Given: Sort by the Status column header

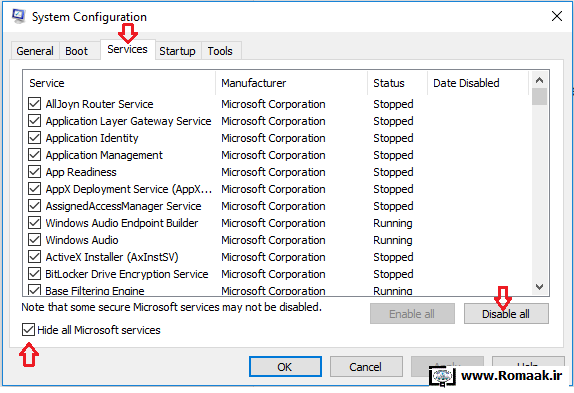Looking at the screenshot, I should click(398, 83).
